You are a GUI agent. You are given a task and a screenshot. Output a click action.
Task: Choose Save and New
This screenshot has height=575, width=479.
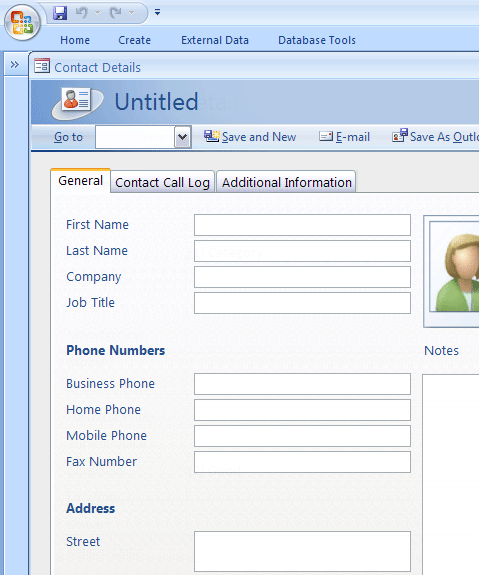[x=259, y=137]
